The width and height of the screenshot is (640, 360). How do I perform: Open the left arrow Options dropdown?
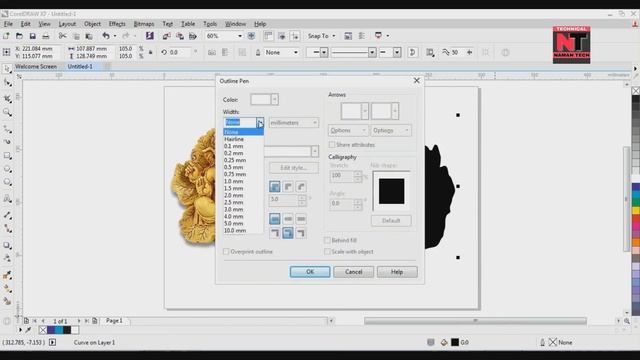point(348,130)
